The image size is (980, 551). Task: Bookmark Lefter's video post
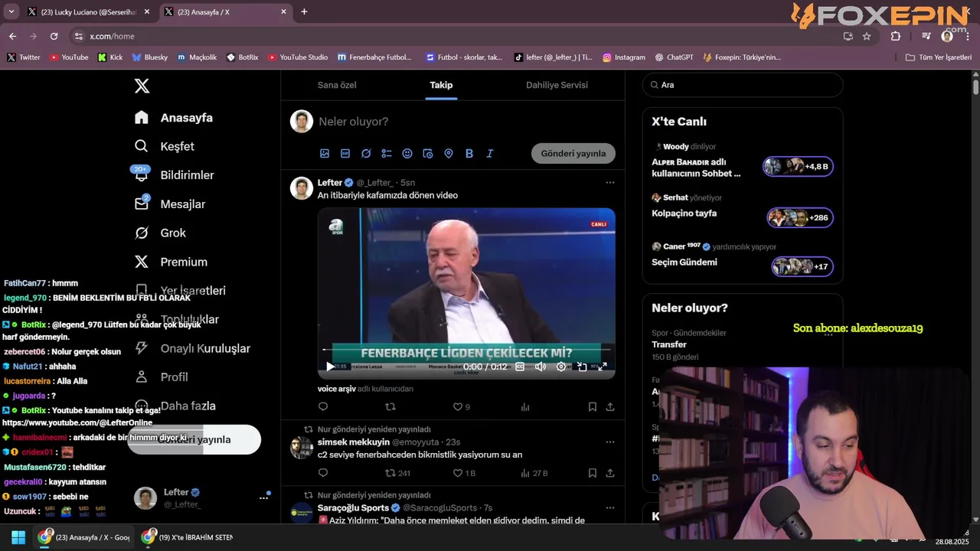593,407
